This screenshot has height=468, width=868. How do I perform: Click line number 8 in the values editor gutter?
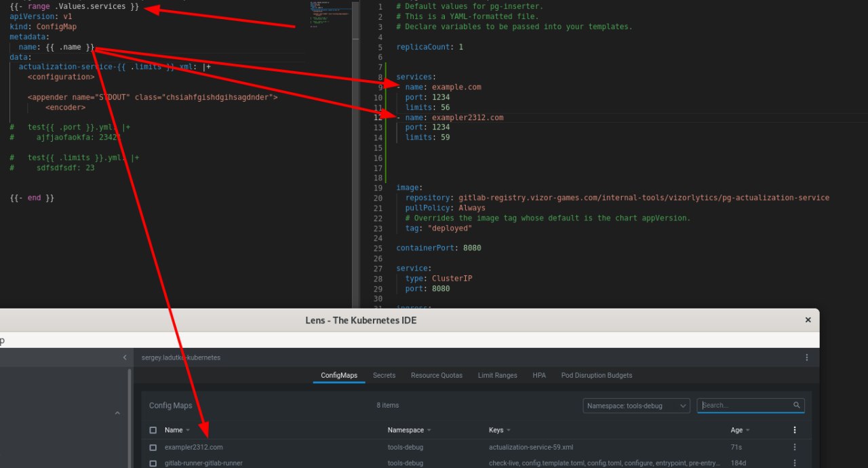click(380, 77)
